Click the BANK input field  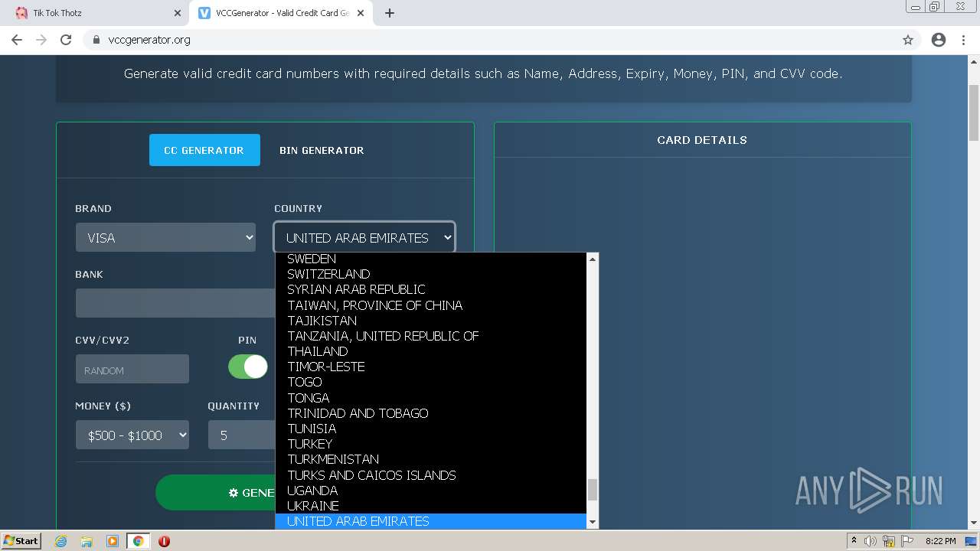point(175,303)
